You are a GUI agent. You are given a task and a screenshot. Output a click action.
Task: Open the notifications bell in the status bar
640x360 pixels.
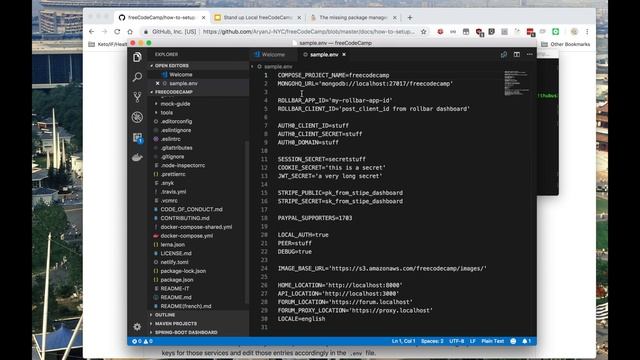[x=527, y=341]
